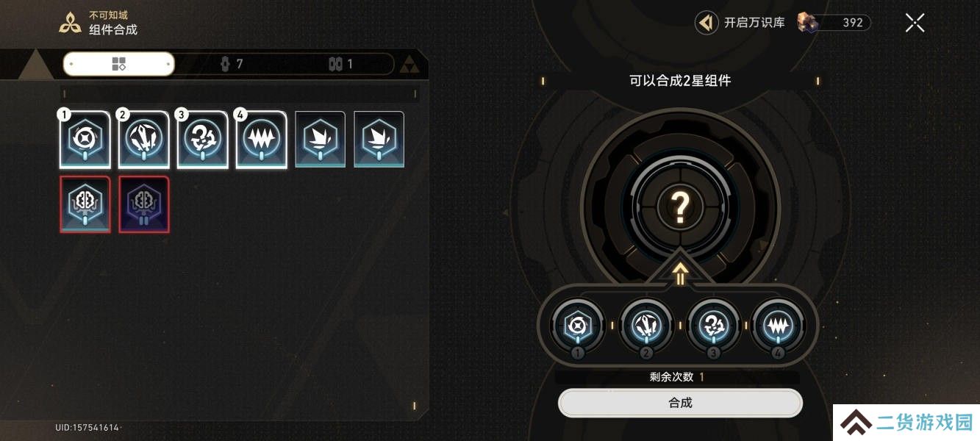Screen dimensions: 980x441
Task: Open 开启万识库 knowledge library
Action: 740,23
